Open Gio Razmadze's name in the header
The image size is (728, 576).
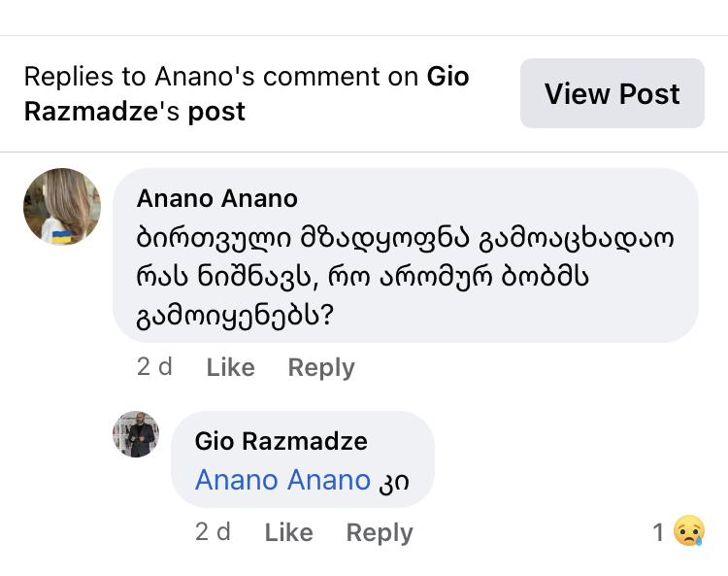pyautogui.click(x=89, y=112)
